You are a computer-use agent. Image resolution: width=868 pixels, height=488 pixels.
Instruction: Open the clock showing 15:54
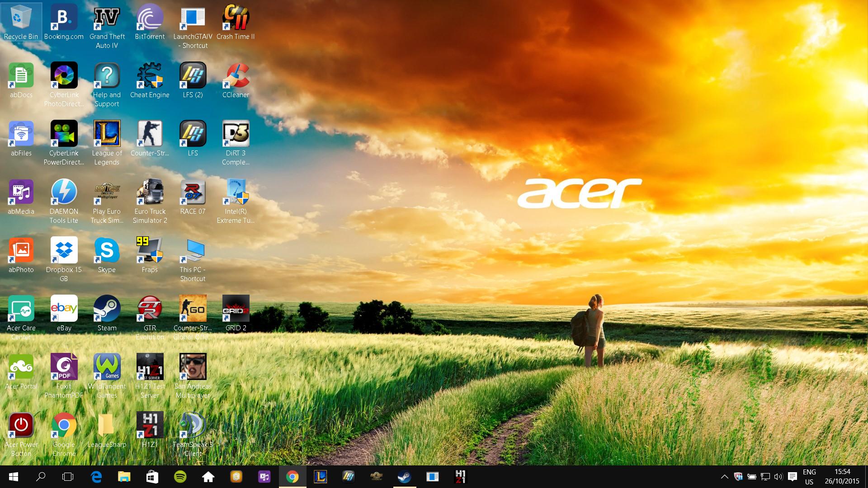coord(842,477)
